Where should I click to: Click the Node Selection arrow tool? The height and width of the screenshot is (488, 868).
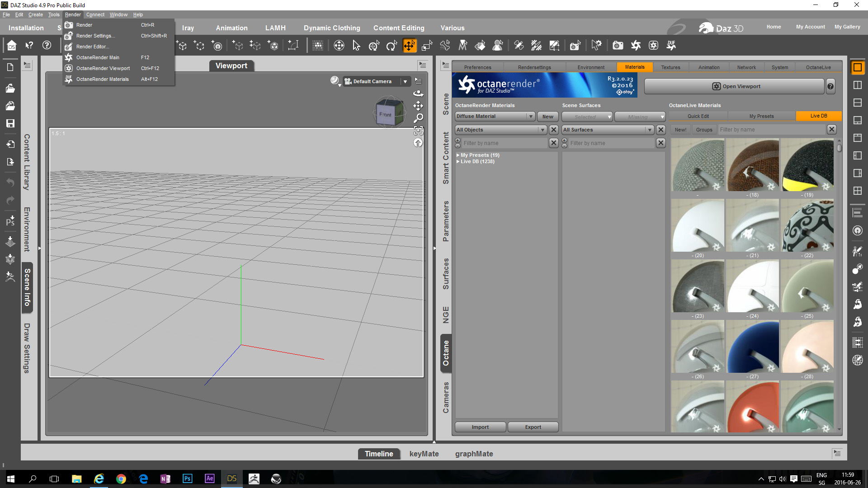coord(356,46)
